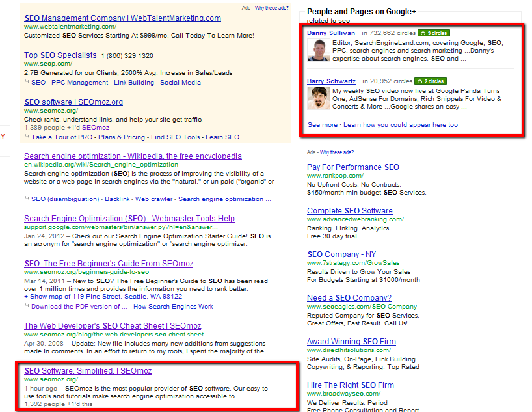Open 'Why these ads?' above Pay For Performance SEO

(x=337, y=152)
